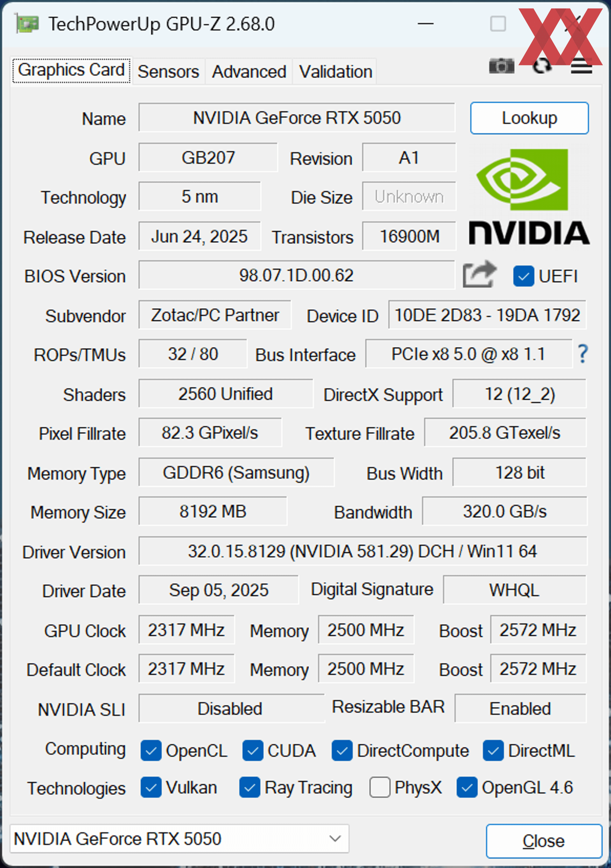The image size is (611, 868).
Task: Open the Advanced tab
Action: [249, 72]
